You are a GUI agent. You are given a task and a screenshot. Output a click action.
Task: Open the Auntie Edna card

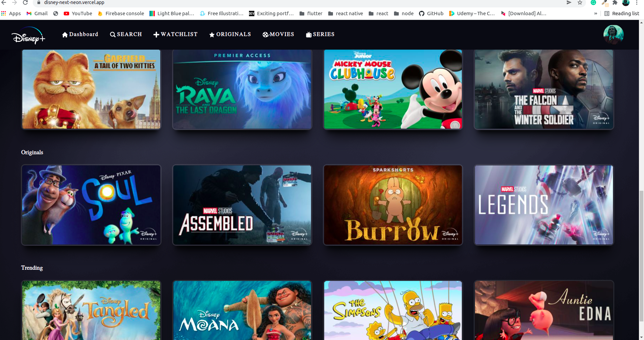[x=544, y=310]
